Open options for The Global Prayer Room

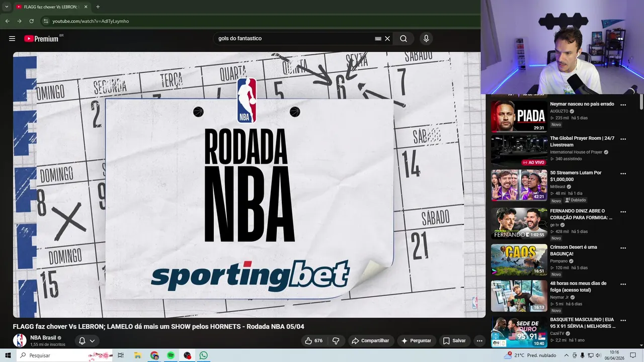coord(623,139)
